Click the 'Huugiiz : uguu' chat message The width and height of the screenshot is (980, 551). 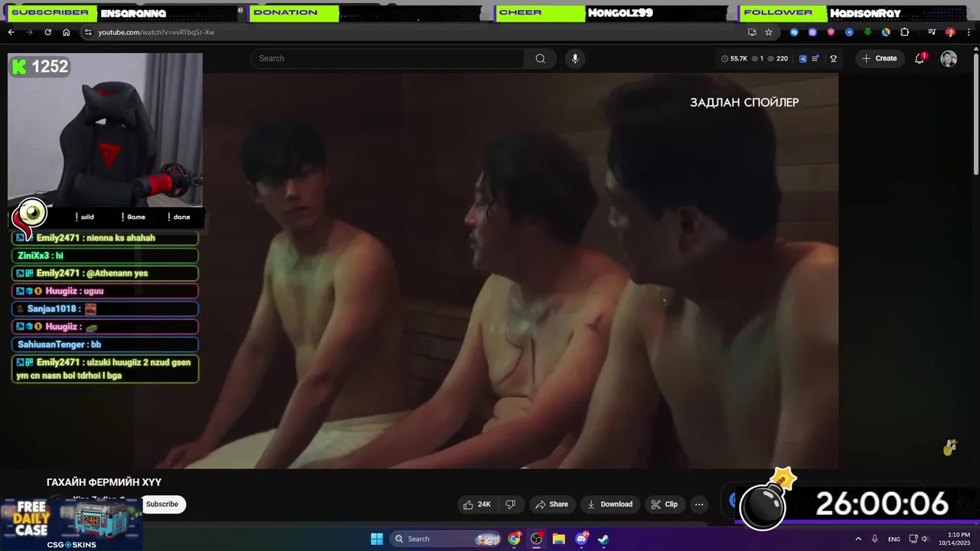[x=105, y=291]
